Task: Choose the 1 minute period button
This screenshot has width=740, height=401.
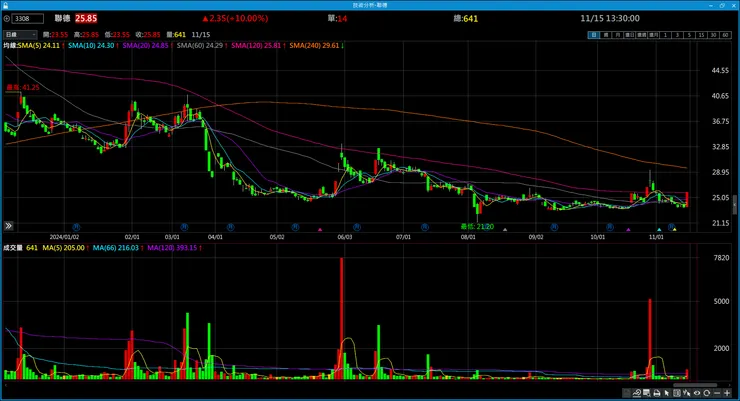Action: [x=665, y=35]
